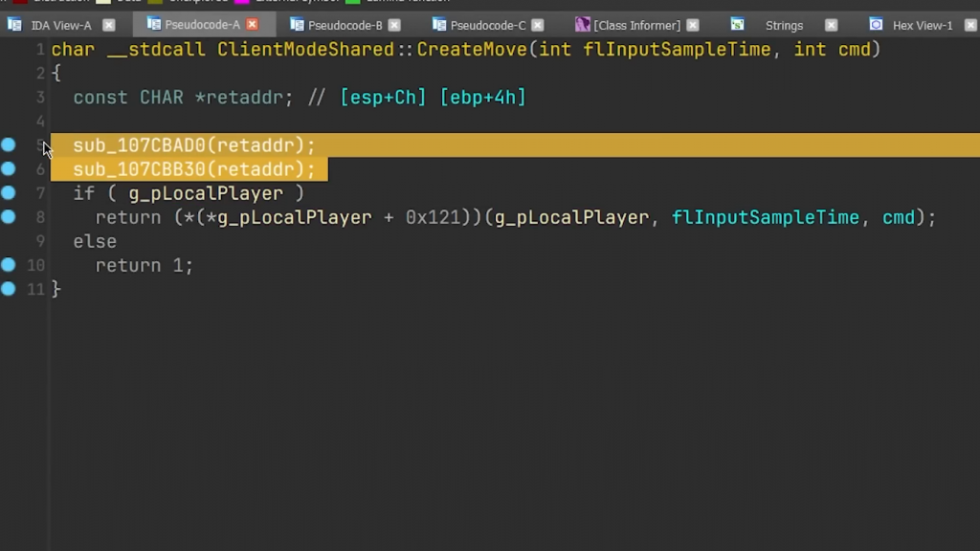Screen dimensions: 980x551
Task: Click the Pseudocode-A tab icon
Action: pyautogui.click(x=154, y=24)
